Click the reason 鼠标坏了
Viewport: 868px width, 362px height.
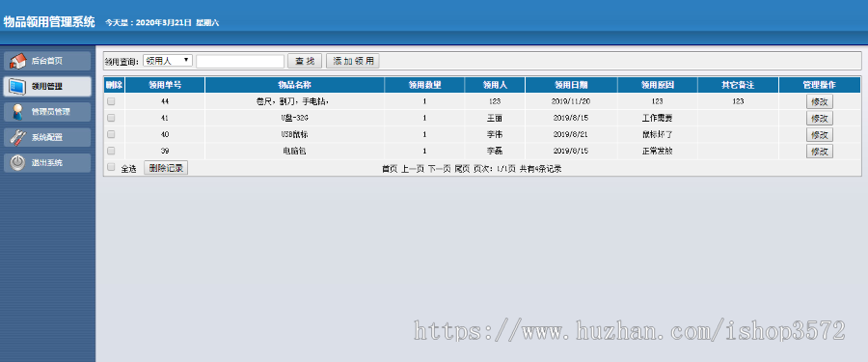658,135
